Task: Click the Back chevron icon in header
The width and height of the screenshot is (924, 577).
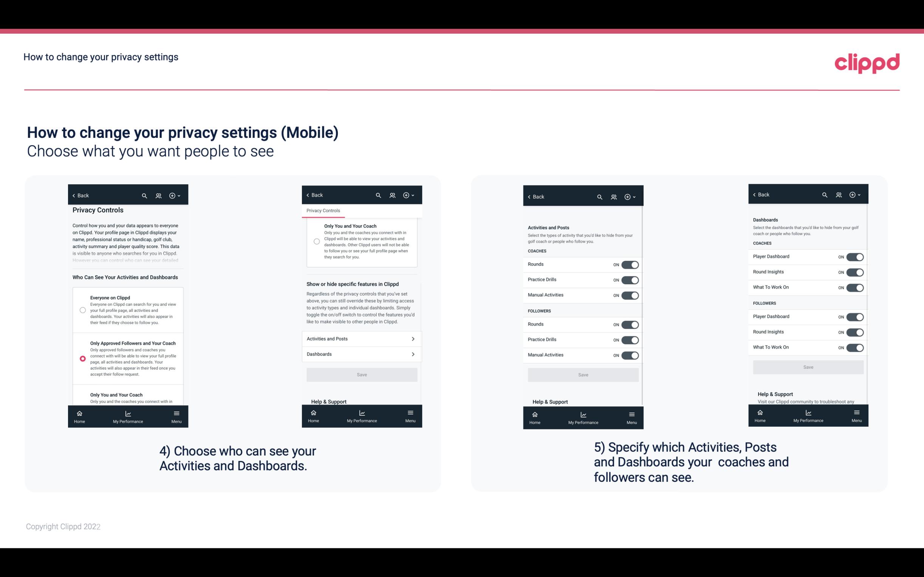Action: tap(74, 196)
